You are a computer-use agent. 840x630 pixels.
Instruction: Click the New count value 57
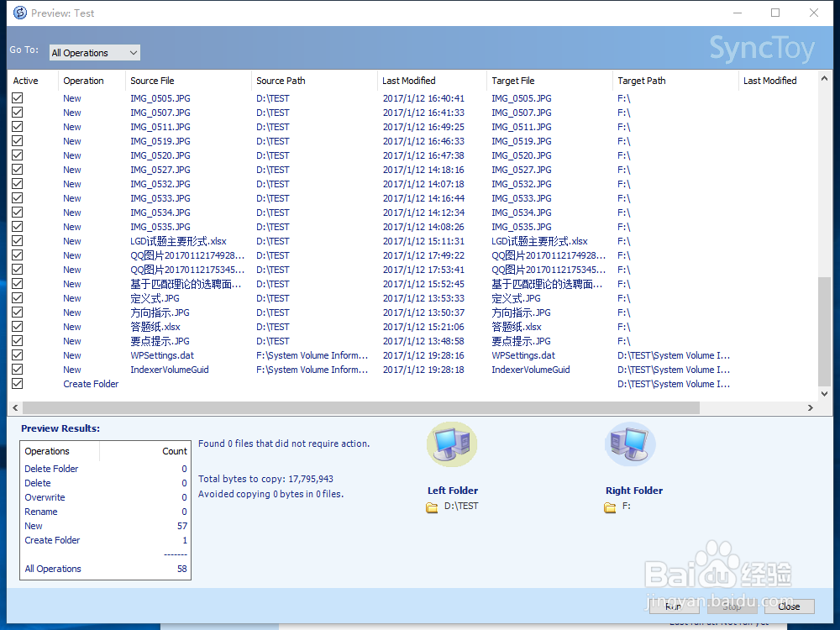point(182,526)
